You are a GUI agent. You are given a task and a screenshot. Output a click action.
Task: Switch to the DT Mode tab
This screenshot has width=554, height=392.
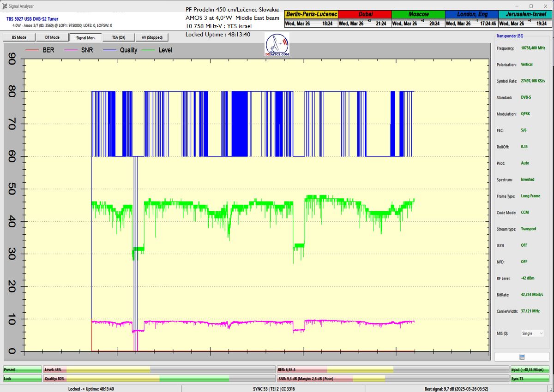[52, 37]
